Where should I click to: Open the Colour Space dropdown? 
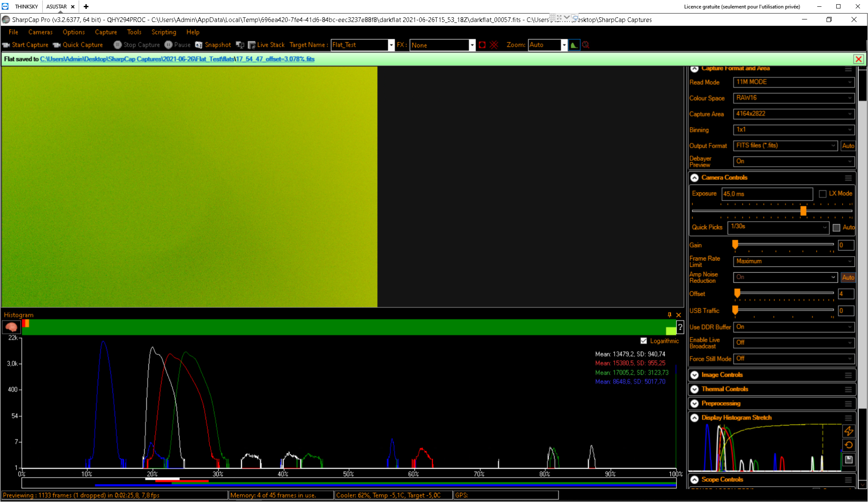tap(793, 98)
